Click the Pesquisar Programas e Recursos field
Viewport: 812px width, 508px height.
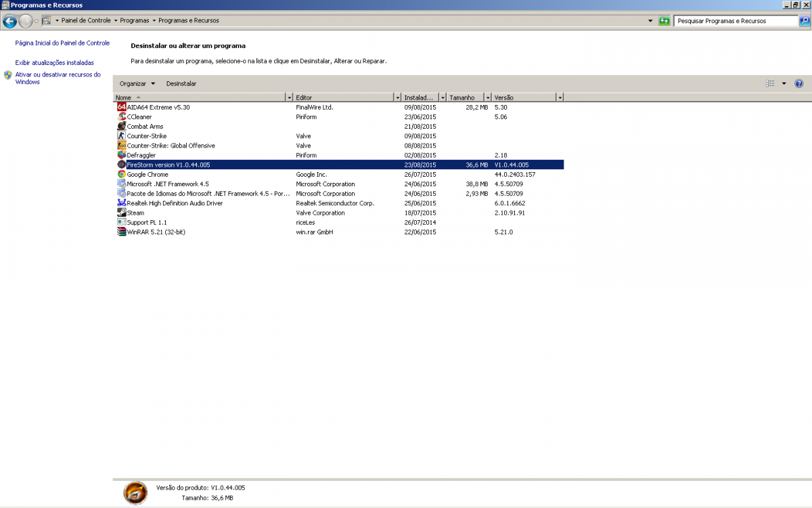[x=736, y=21]
